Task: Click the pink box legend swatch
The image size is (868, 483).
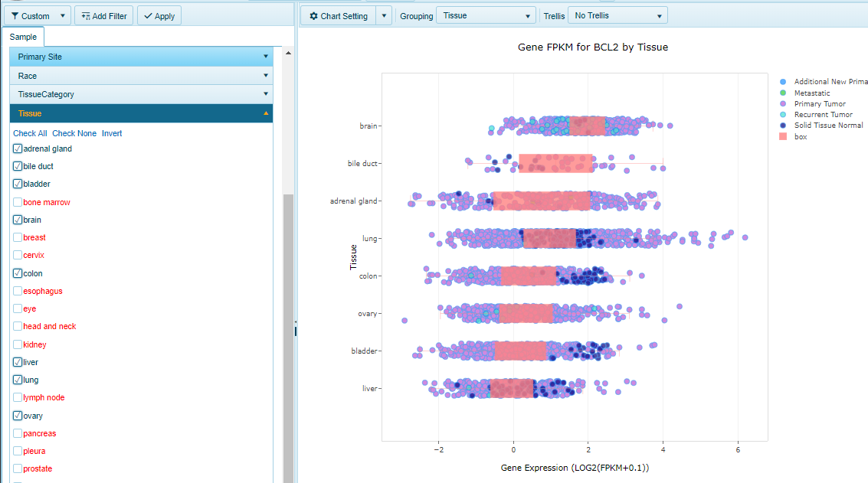Action: 782,137
